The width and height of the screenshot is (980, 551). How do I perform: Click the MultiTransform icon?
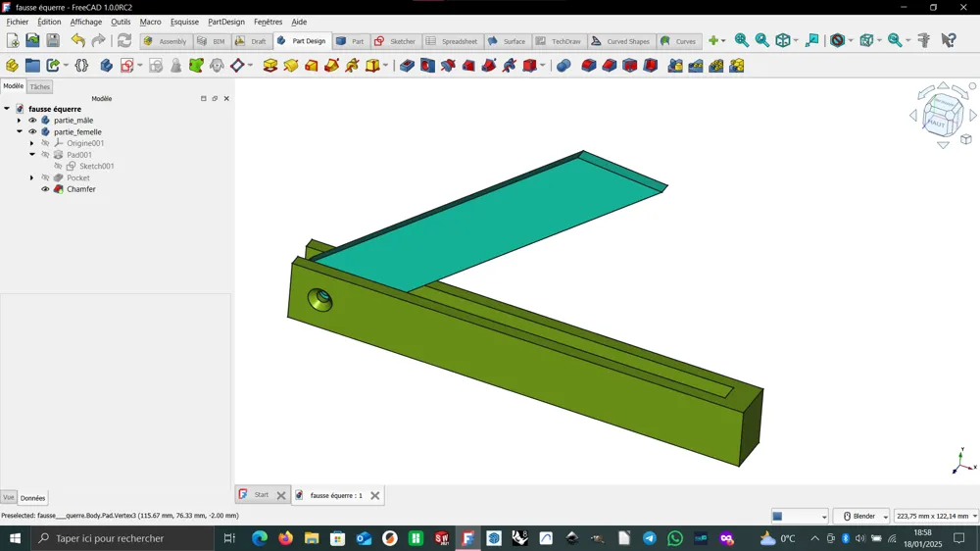pyautogui.click(x=737, y=65)
